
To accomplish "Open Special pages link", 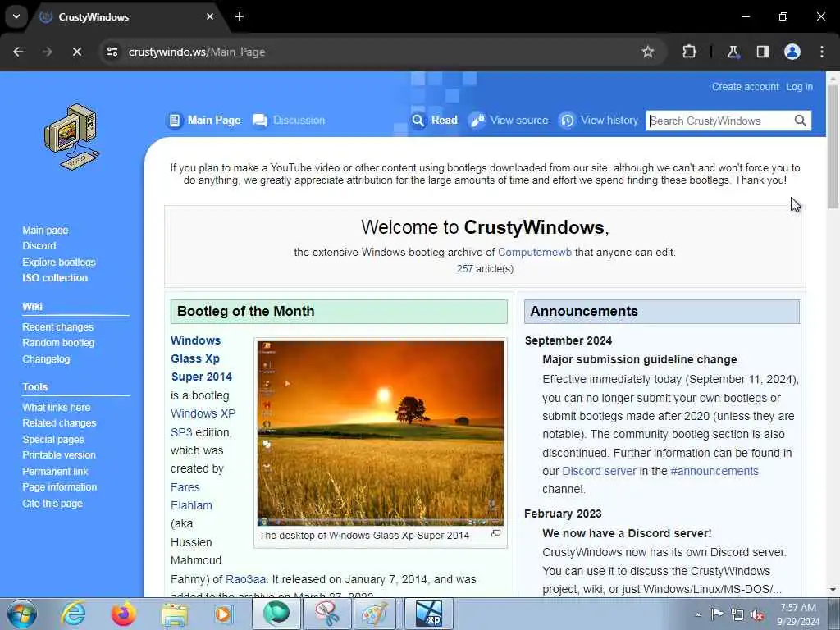I will (x=53, y=440).
